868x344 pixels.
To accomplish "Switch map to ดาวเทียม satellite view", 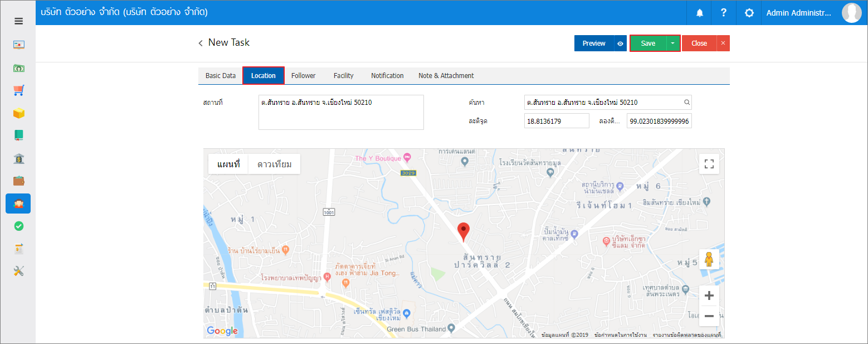I will (x=274, y=164).
